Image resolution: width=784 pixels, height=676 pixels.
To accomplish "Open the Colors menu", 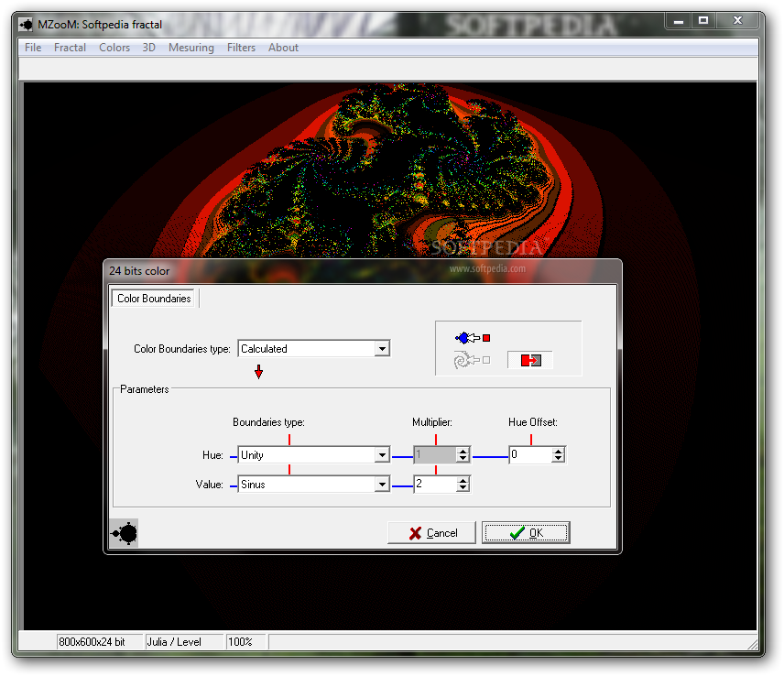I will [114, 48].
